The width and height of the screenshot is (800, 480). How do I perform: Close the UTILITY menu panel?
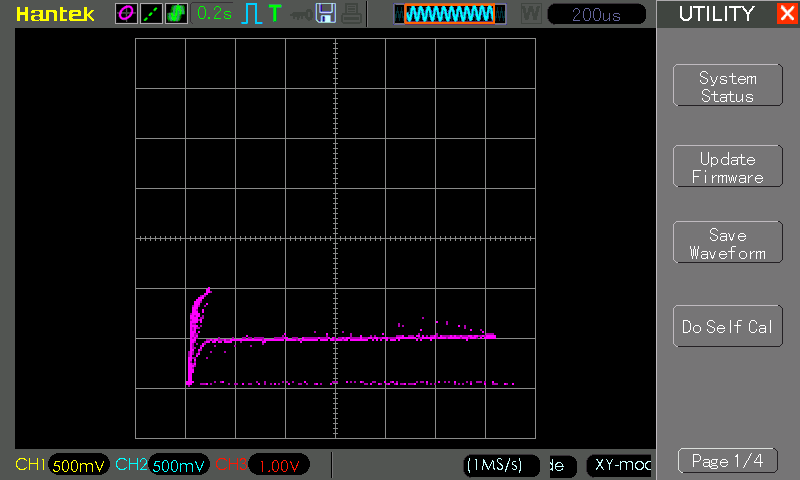[x=787, y=14]
